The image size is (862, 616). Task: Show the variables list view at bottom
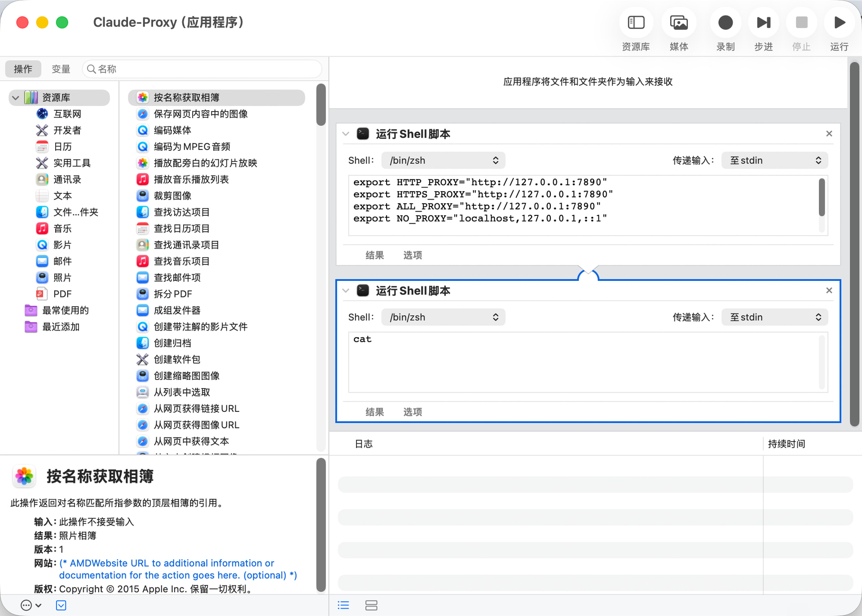point(371,605)
